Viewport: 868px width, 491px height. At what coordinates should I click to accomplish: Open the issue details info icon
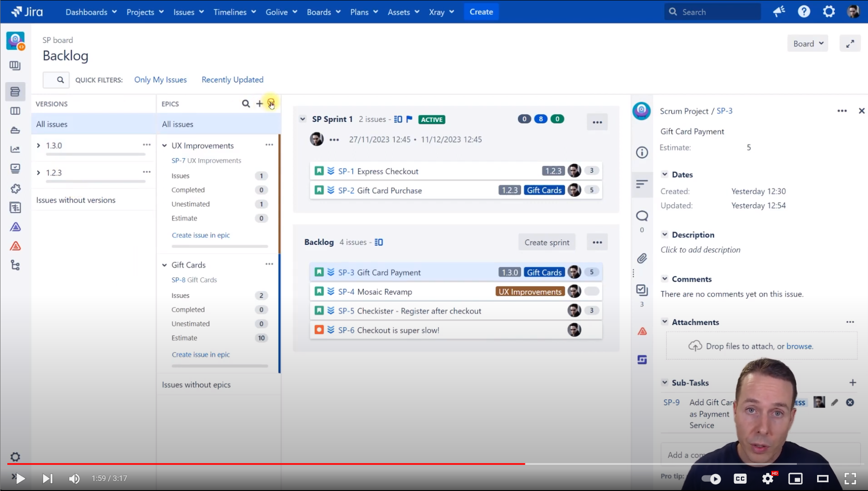[x=642, y=152]
